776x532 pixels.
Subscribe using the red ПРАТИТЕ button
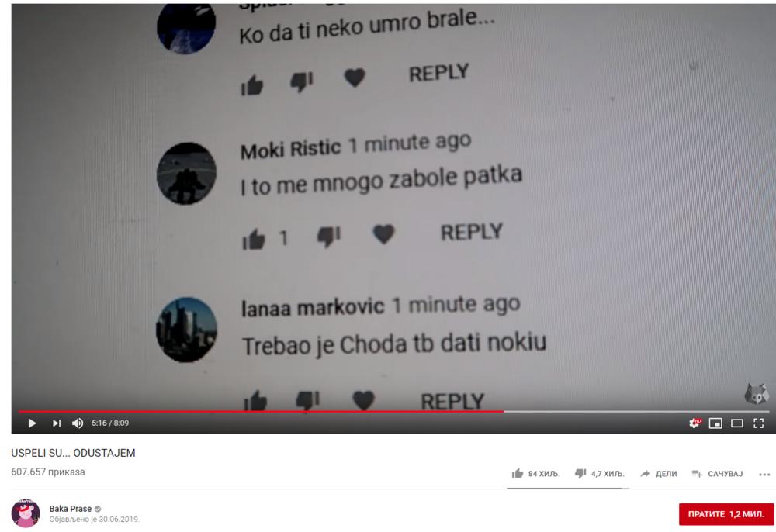click(726, 514)
